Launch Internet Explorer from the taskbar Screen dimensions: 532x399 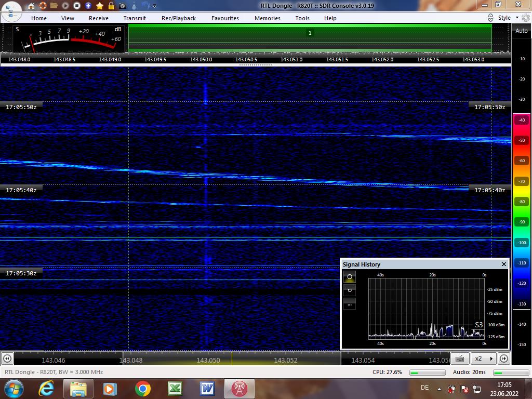tap(46, 389)
